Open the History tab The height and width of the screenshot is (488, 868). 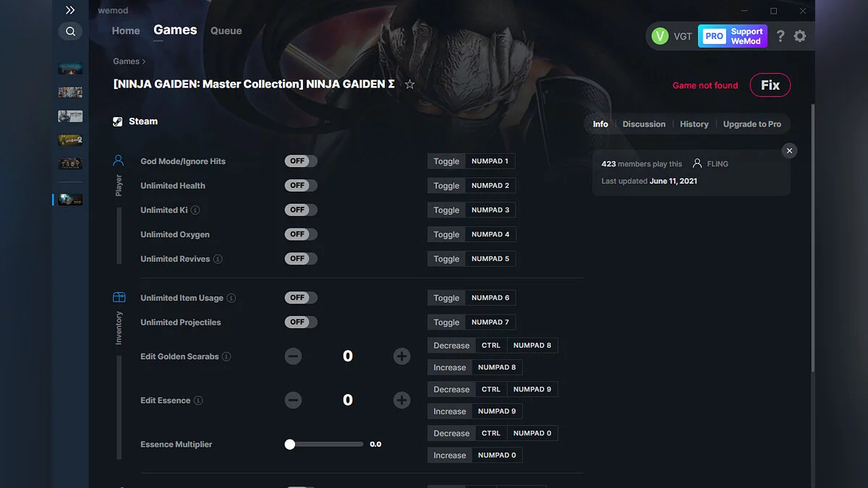click(694, 124)
